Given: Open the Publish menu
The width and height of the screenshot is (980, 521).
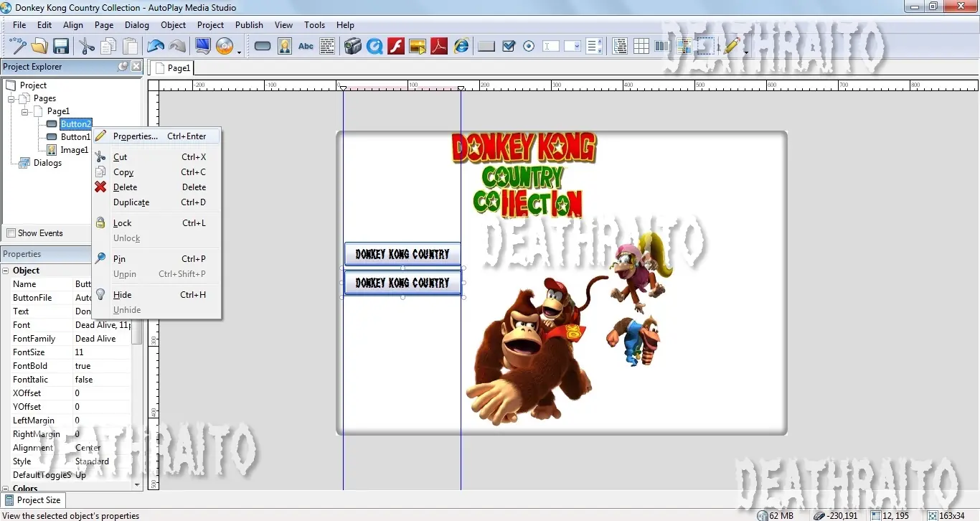Looking at the screenshot, I should (249, 25).
